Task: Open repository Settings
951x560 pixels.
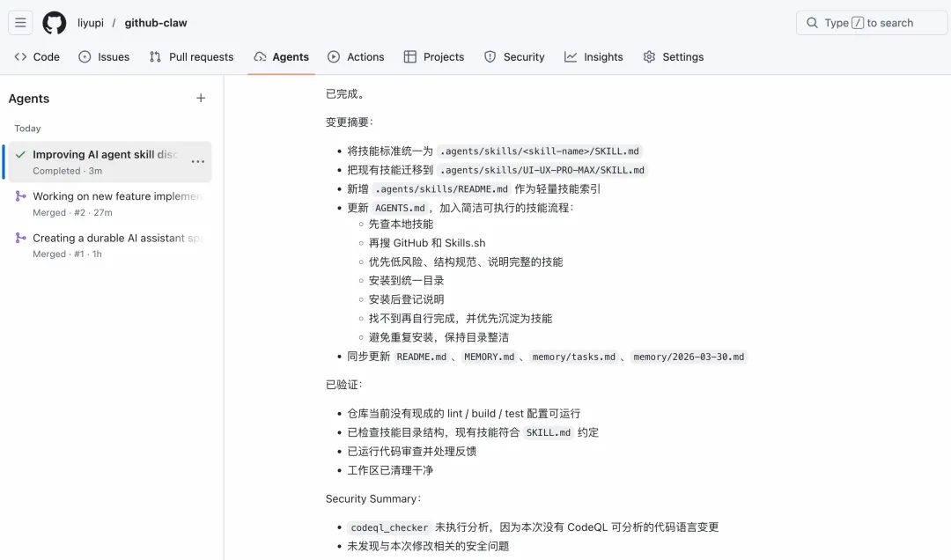Action: tap(673, 57)
